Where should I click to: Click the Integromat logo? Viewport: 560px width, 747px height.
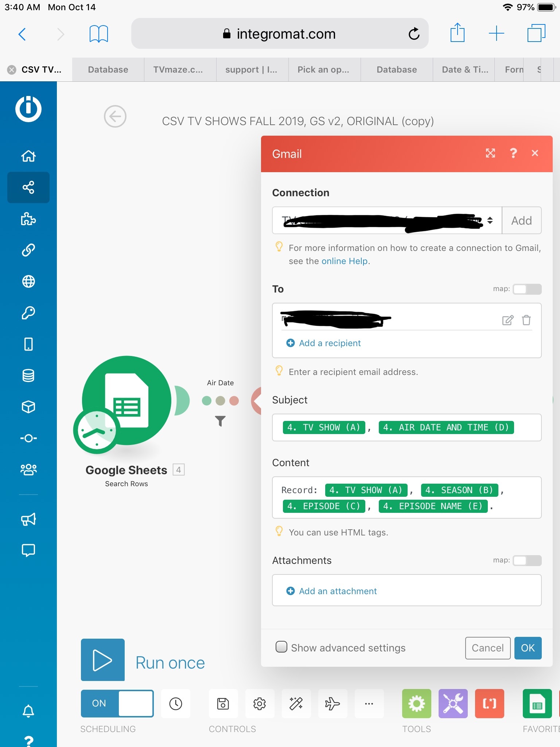28,109
